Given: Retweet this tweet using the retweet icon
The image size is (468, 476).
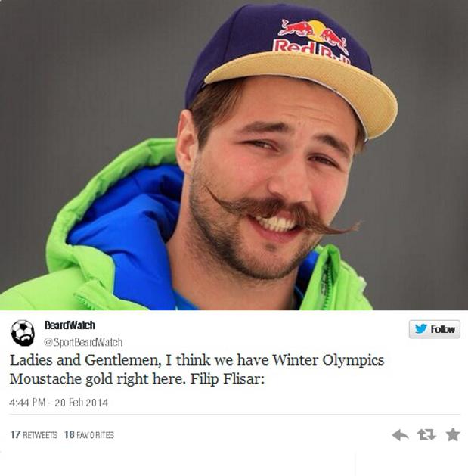Looking at the screenshot, I should [x=426, y=434].
